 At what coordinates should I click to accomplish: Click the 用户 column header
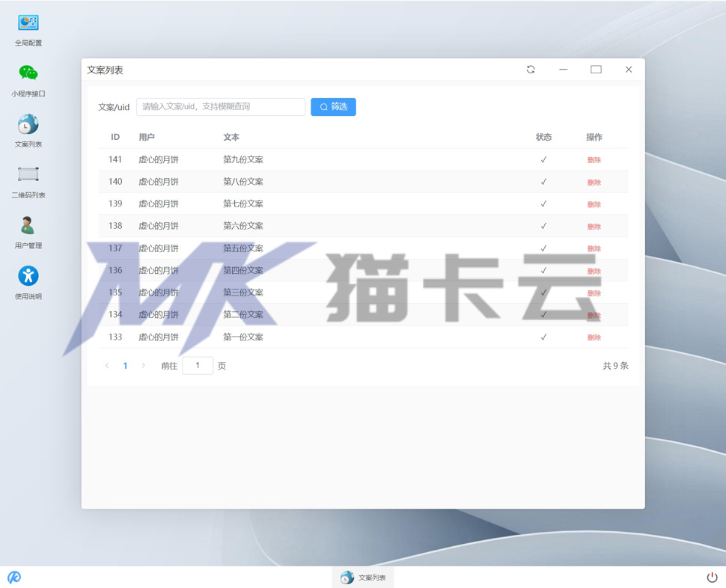click(147, 138)
